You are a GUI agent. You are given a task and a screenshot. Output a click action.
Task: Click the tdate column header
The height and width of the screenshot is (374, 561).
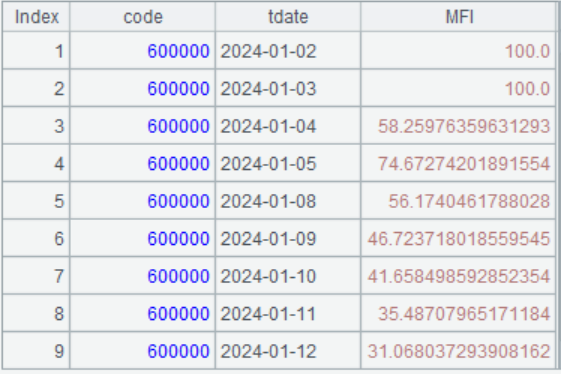[x=288, y=17]
